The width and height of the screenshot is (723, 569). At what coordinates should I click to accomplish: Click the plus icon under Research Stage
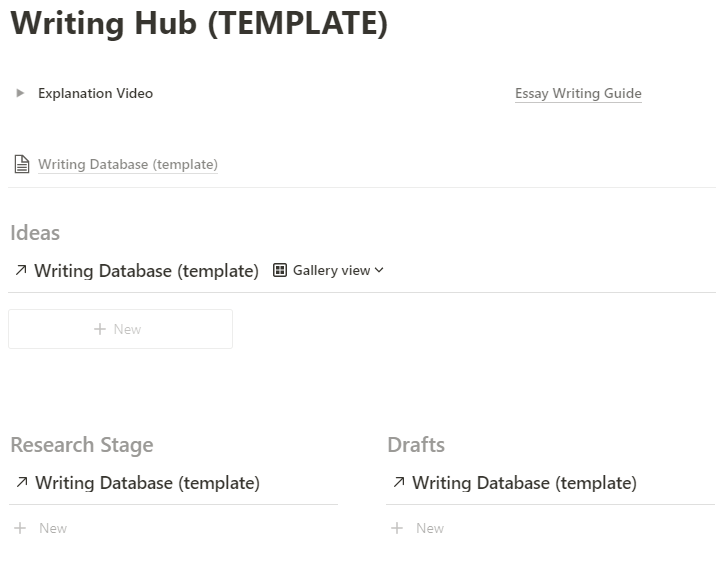[x=20, y=528]
